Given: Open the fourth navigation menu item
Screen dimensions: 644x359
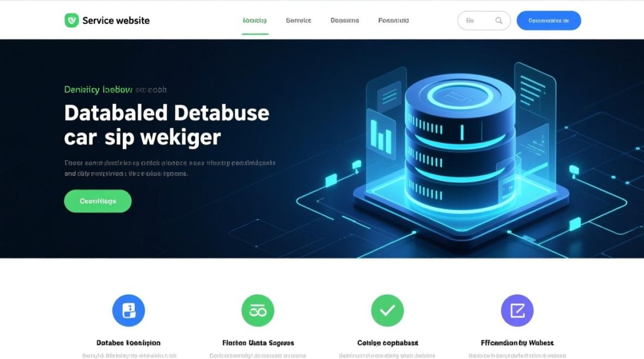Looking at the screenshot, I should 393,21.
